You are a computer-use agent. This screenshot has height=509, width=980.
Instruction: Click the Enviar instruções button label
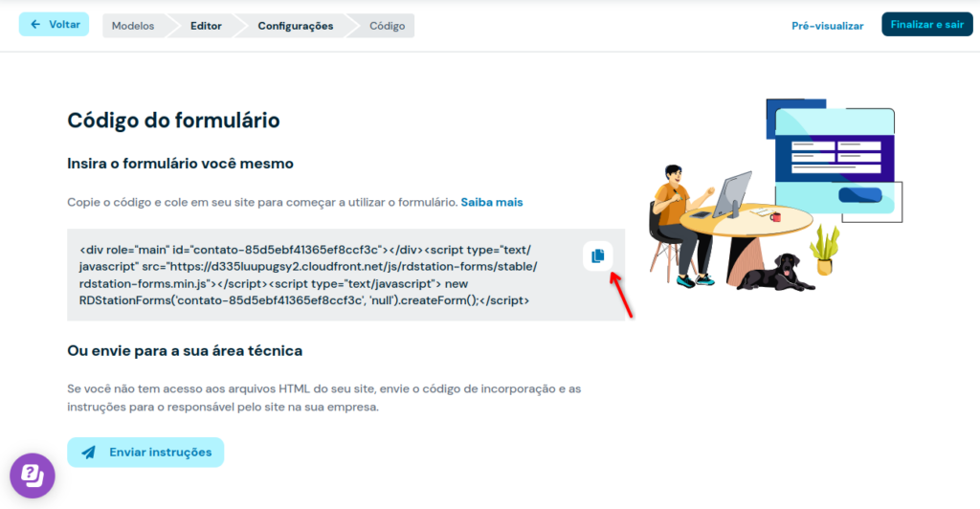[161, 453]
